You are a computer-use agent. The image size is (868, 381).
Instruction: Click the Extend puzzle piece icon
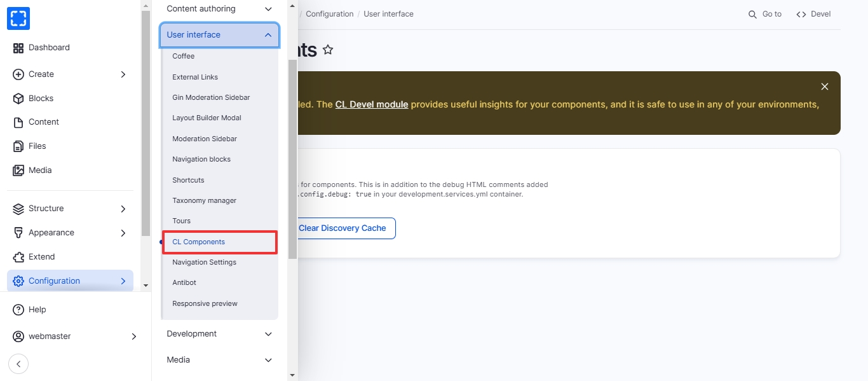point(18,257)
